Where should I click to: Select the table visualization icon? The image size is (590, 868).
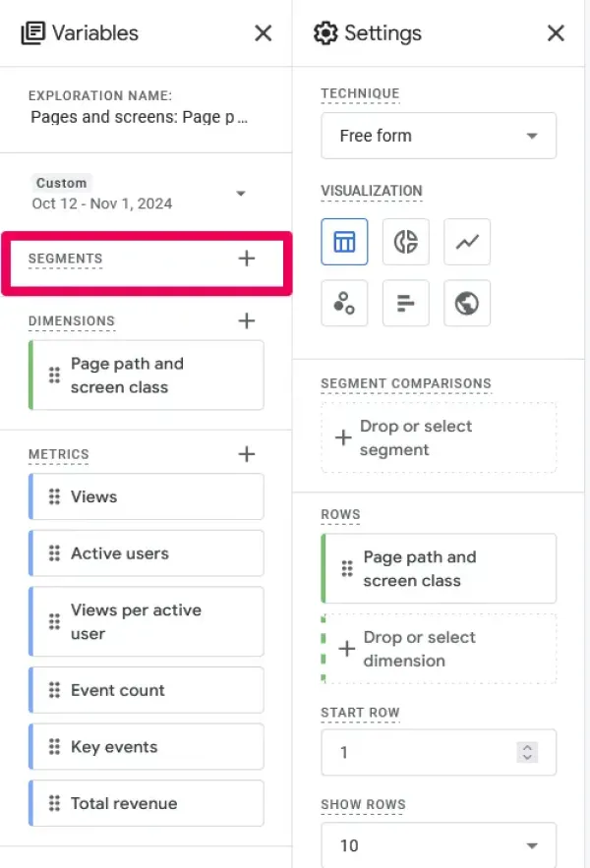coord(344,242)
